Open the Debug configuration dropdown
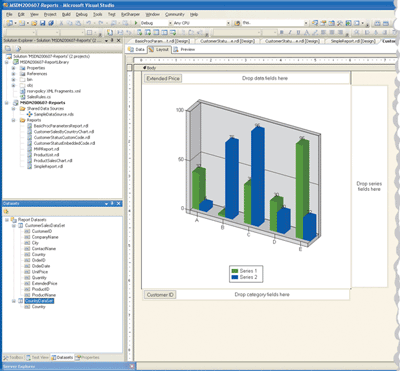This screenshot has height=371, width=400. tap(170, 23)
